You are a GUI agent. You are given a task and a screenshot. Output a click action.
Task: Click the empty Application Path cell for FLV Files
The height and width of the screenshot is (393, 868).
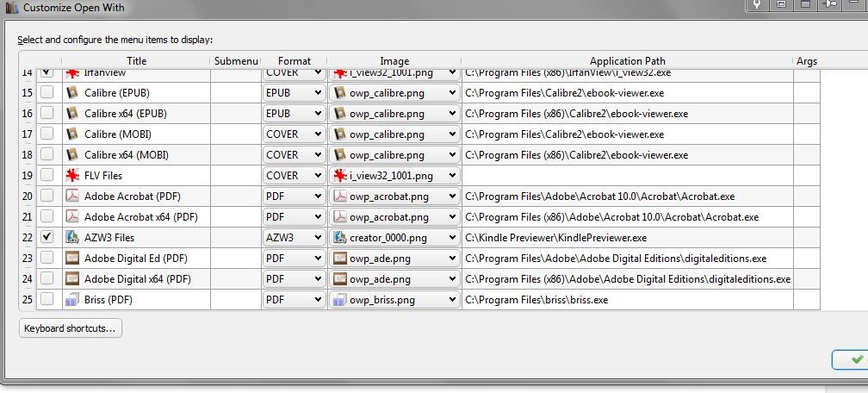(627, 176)
